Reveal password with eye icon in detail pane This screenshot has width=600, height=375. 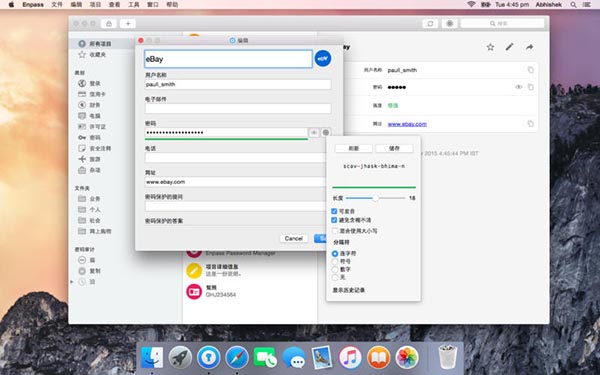click(518, 87)
